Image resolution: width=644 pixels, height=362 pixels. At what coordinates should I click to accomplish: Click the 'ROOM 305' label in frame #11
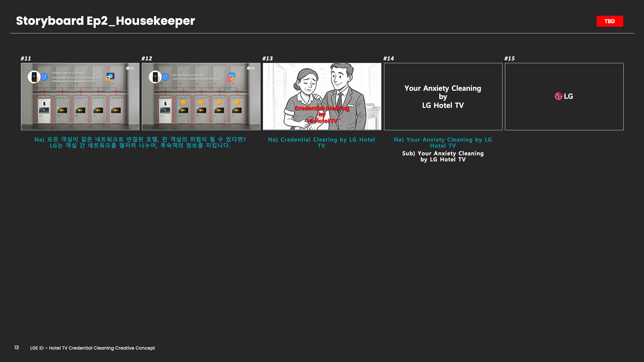click(44, 97)
